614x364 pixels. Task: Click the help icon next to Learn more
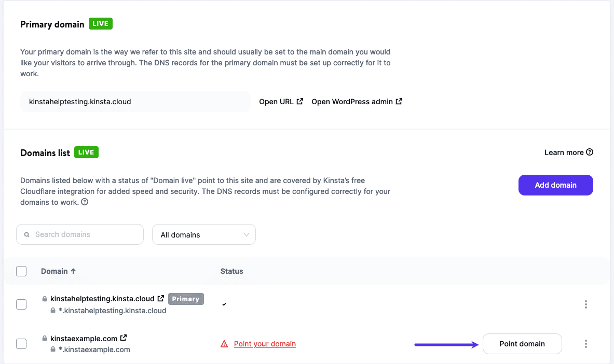pos(590,152)
